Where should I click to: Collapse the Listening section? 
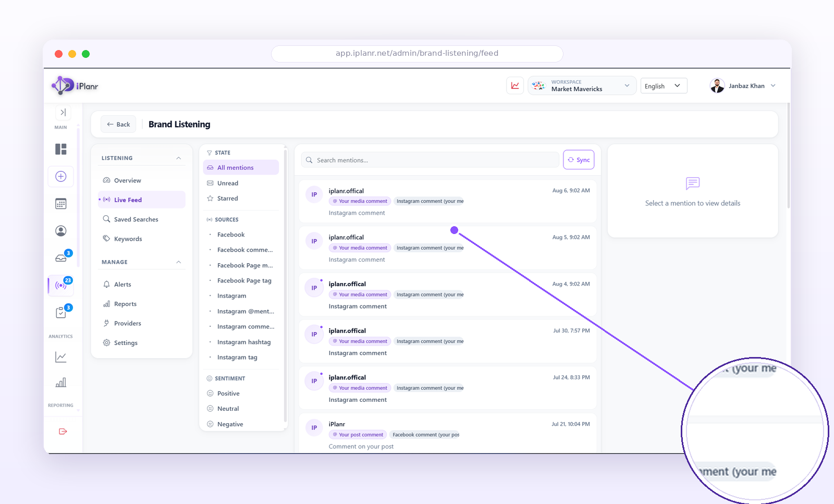[x=179, y=158]
